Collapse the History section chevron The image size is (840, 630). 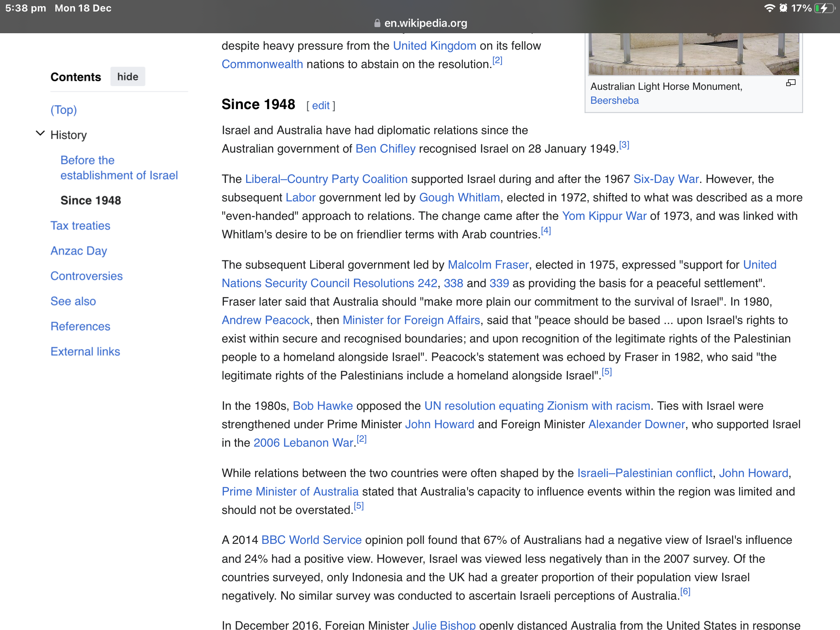[40, 134]
